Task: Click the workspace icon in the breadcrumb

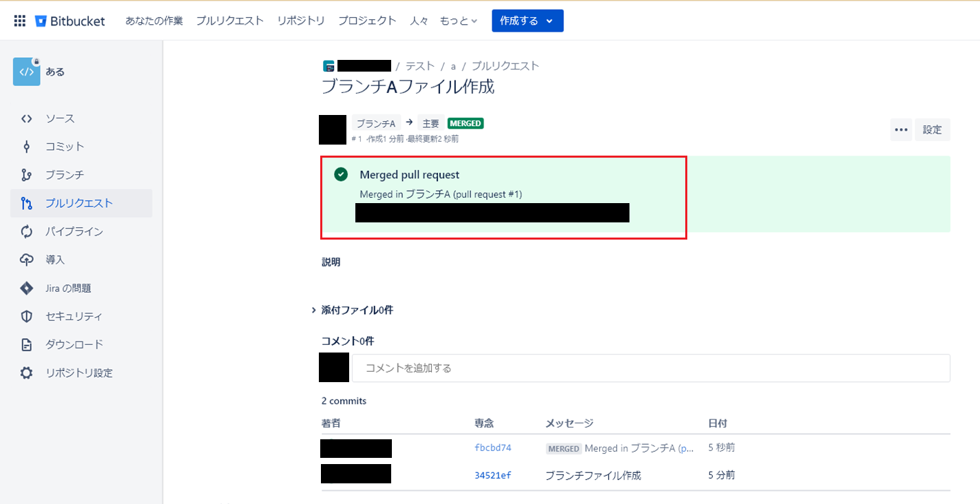Action: [329, 66]
